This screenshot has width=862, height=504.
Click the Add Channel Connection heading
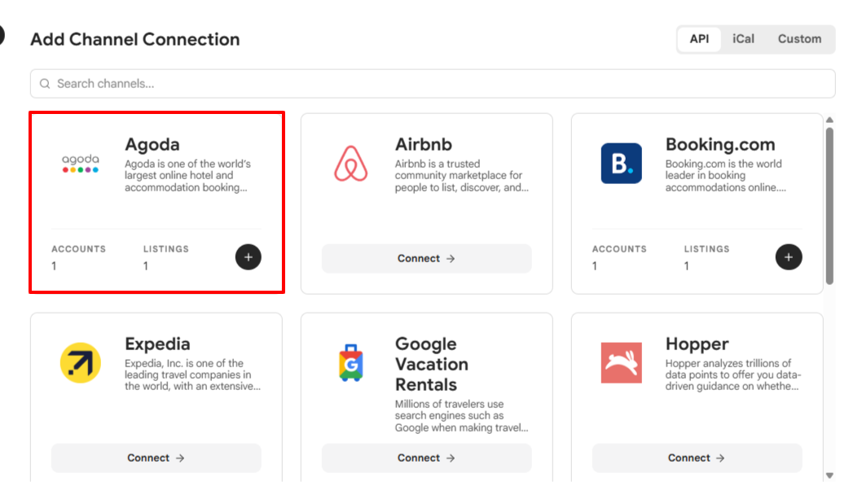point(135,39)
